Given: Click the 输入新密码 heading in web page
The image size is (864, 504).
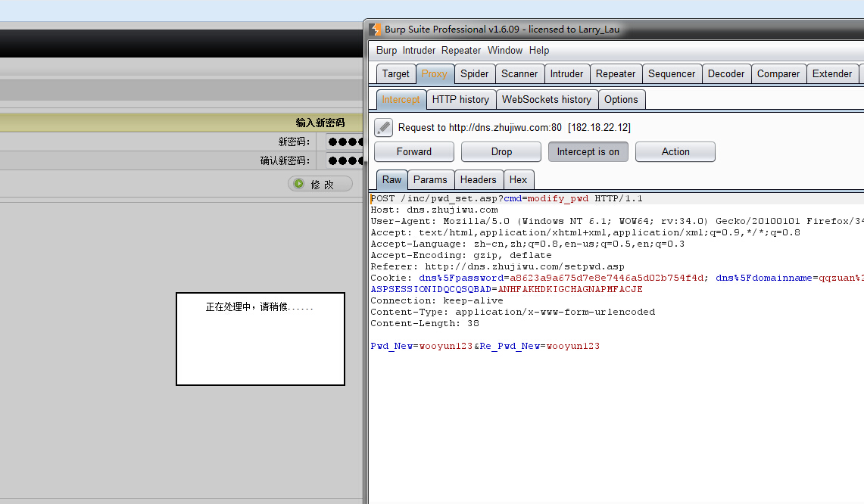Looking at the screenshot, I should point(320,123).
